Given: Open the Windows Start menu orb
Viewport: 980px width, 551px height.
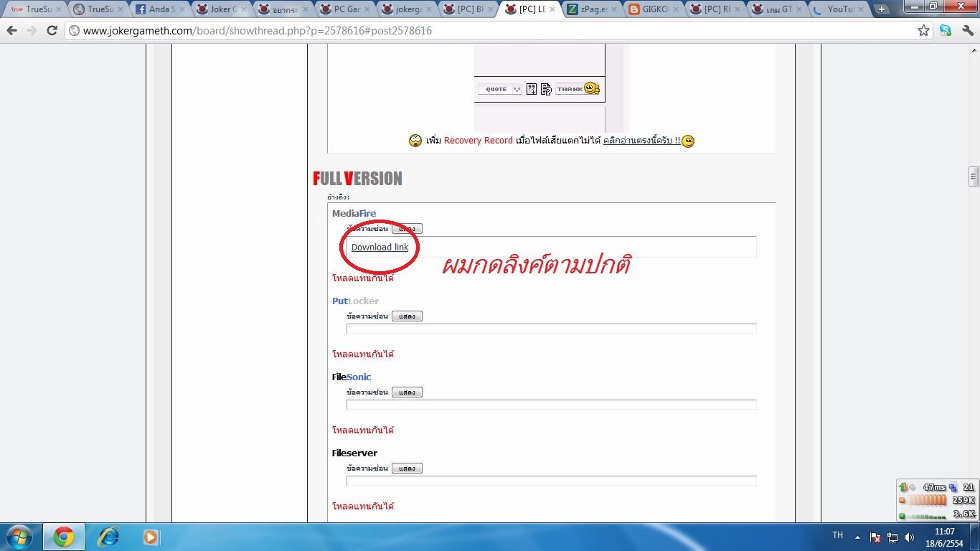Looking at the screenshot, I should 18,536.
